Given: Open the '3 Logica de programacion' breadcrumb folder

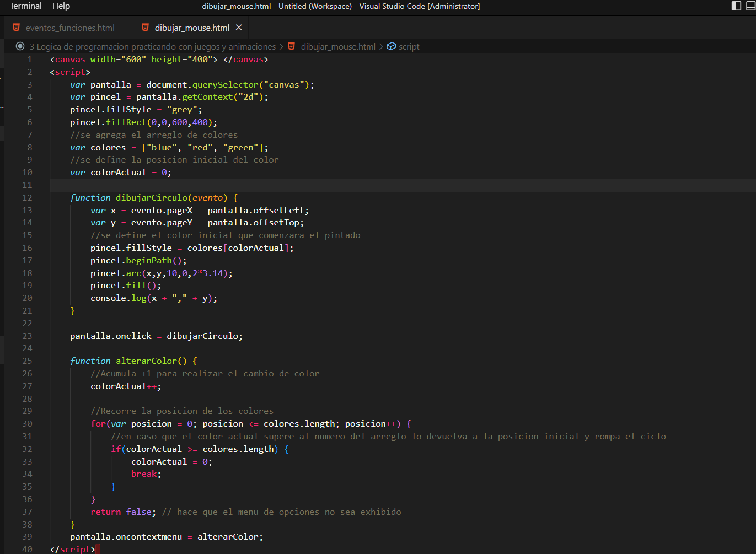Looking at the screenshot, I should click(152, 47).
